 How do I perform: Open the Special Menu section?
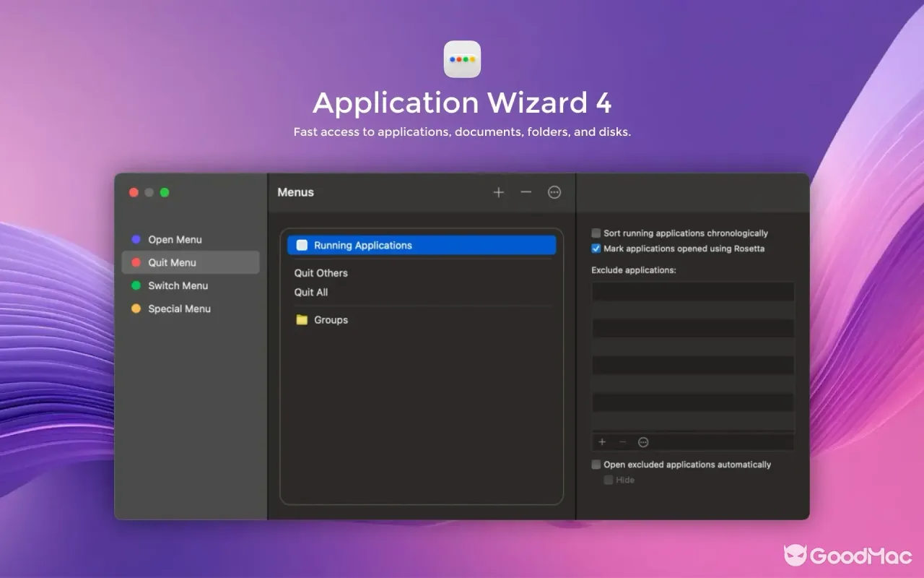191,309
